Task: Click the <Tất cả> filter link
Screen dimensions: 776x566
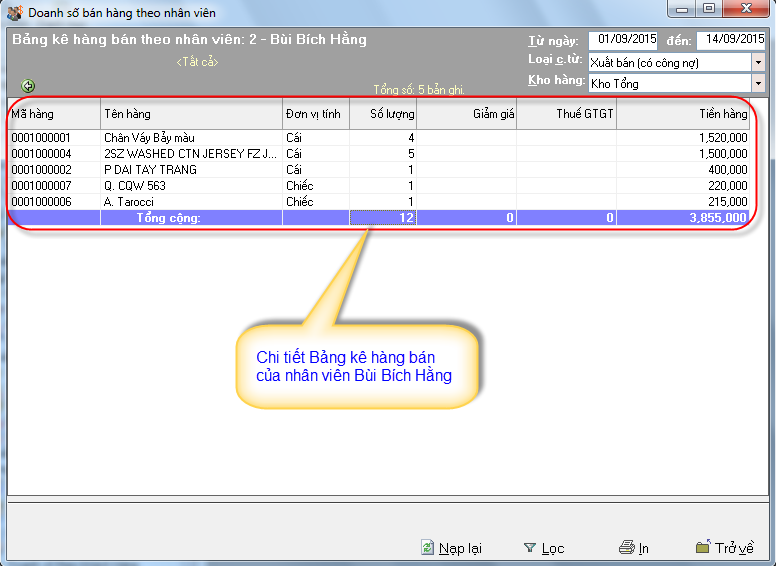Action: pos(197,62)
